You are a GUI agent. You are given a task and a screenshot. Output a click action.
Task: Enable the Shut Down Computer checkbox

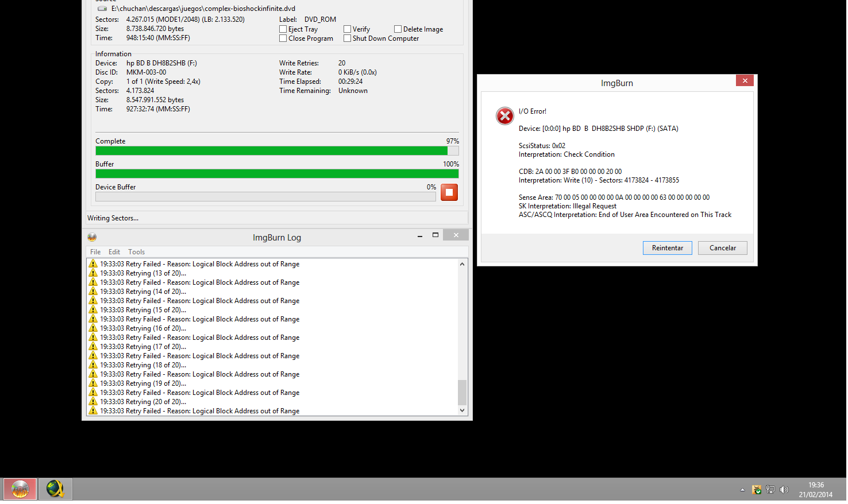point(348,38)
